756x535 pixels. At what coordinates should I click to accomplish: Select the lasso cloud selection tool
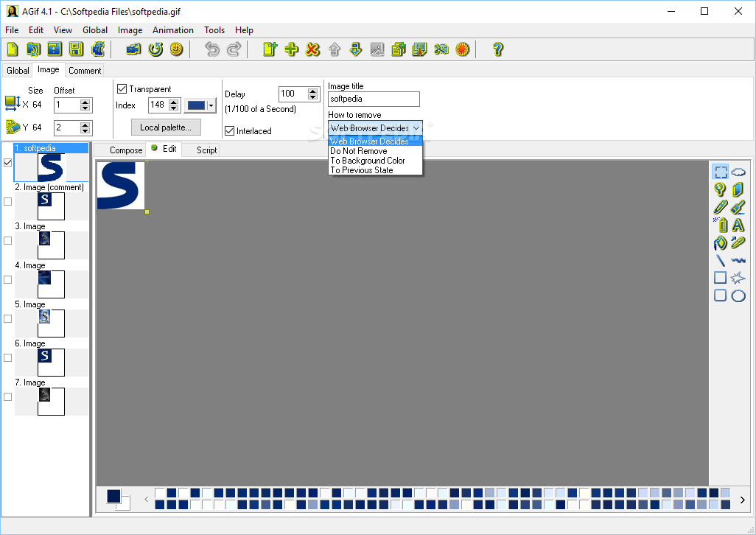738,172
